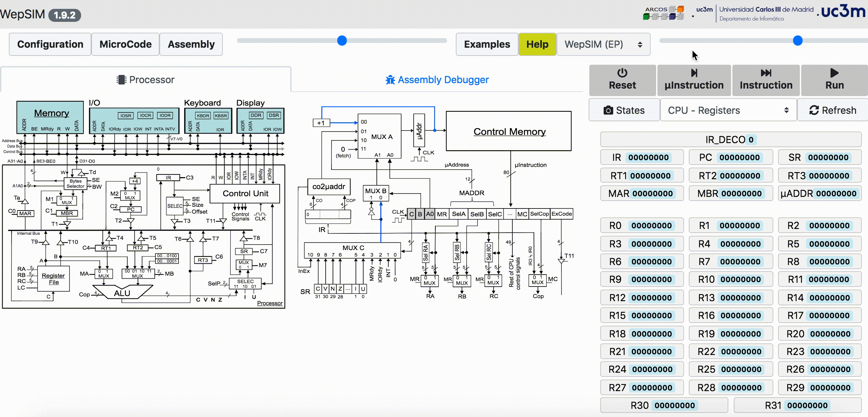The image size is (868, 417).
Task: Step one µInstruction forward
Action: click(x=694, y=80)
